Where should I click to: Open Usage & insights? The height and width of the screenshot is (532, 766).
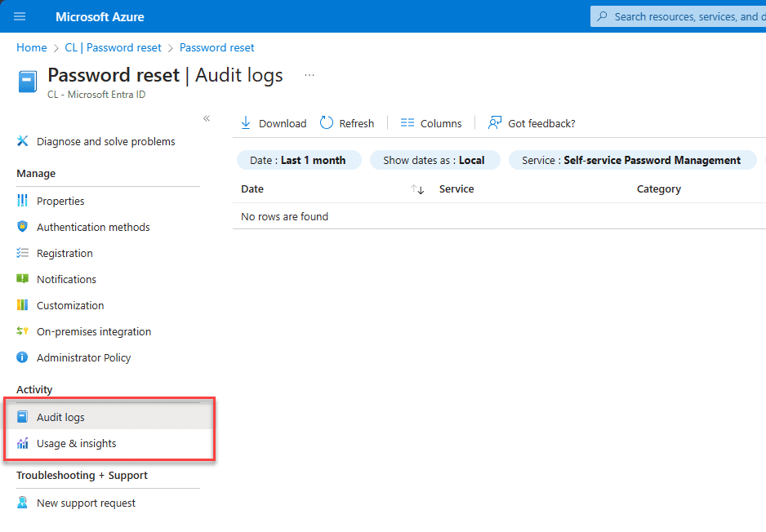pos(76,444)
